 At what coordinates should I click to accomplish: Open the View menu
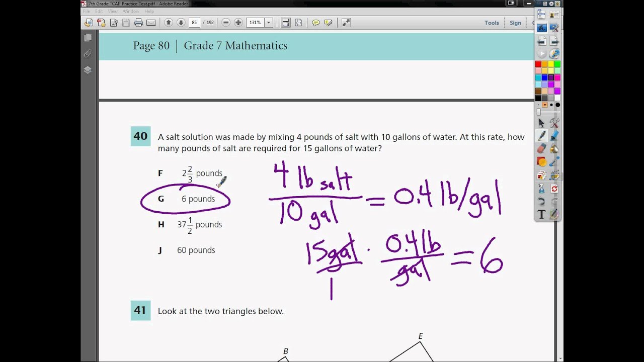[x=113, y=11]
